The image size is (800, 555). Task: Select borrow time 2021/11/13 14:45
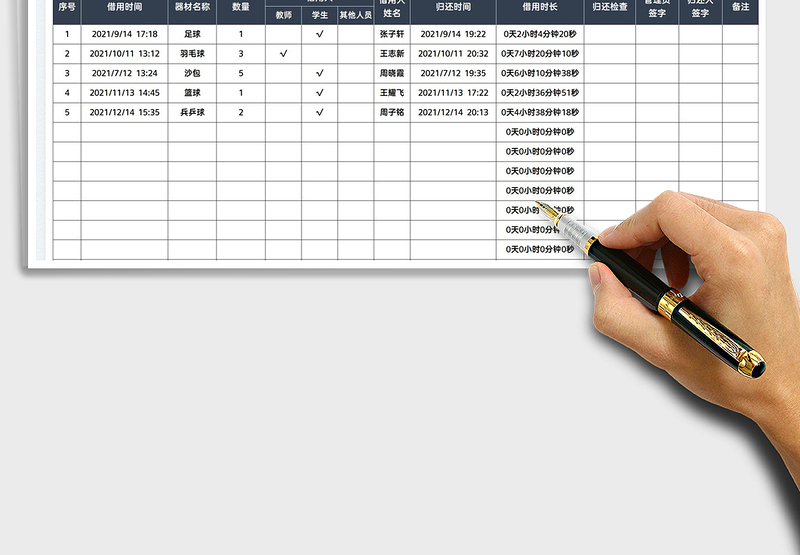(124, 93)
